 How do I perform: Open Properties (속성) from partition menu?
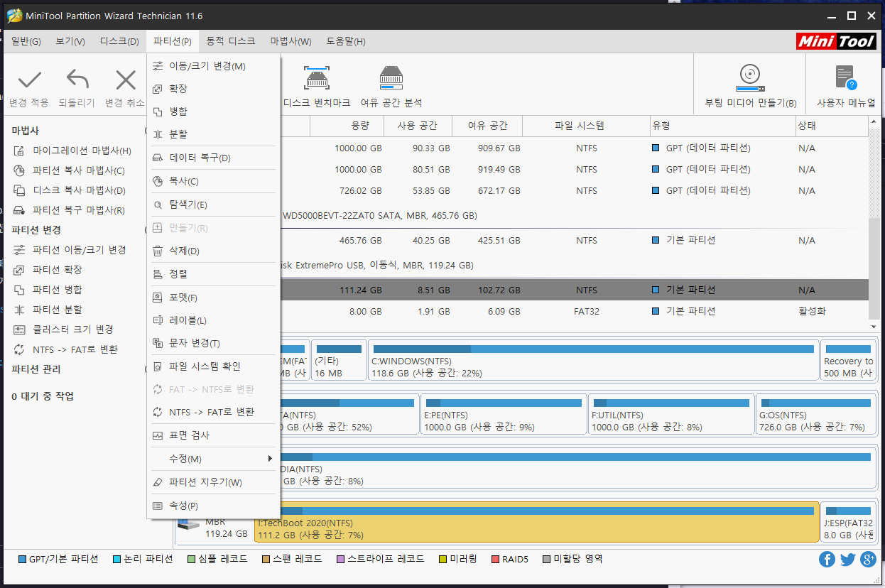click(214, 506)
